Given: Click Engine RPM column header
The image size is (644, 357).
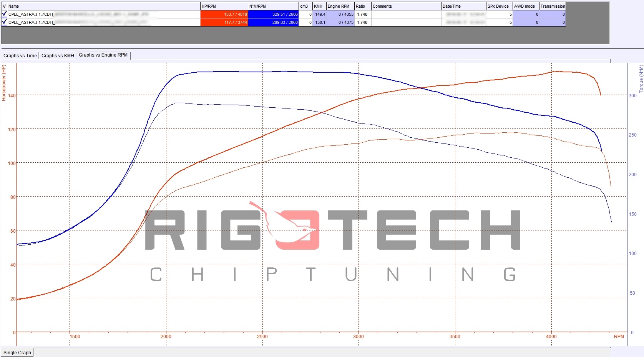Looking at the screenshot, I should coord(340,6).
